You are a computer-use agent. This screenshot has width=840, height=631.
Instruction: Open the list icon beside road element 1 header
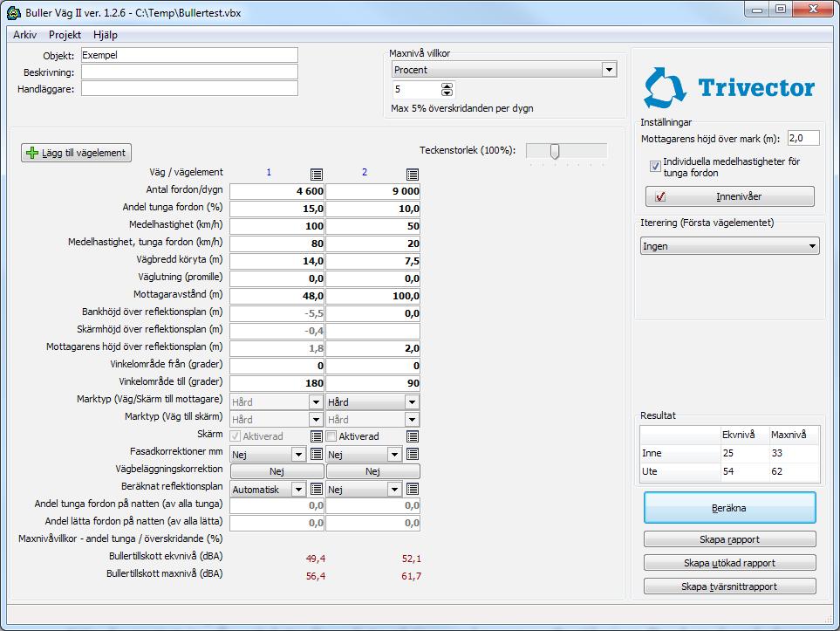(316, 175)
